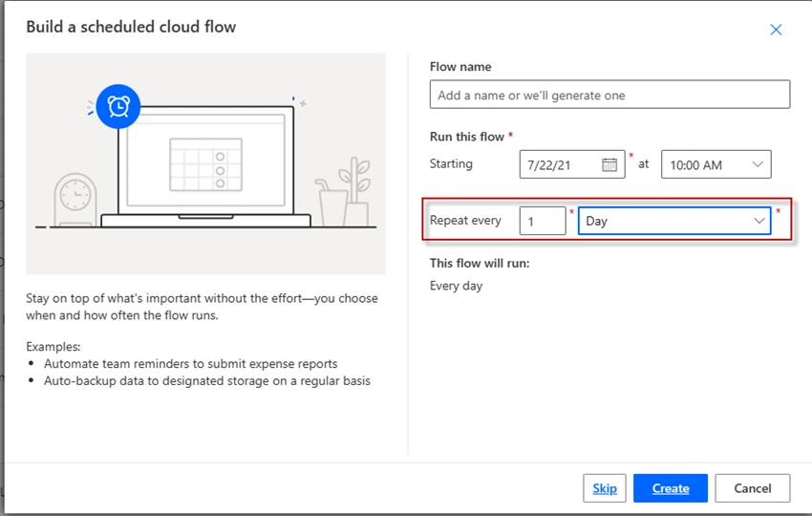Click the 'Build a scheduled cloud flow' title
Image resolution: width=812 pixels, height=516 pixels.
pyautogui.click(x=131, y=27)
